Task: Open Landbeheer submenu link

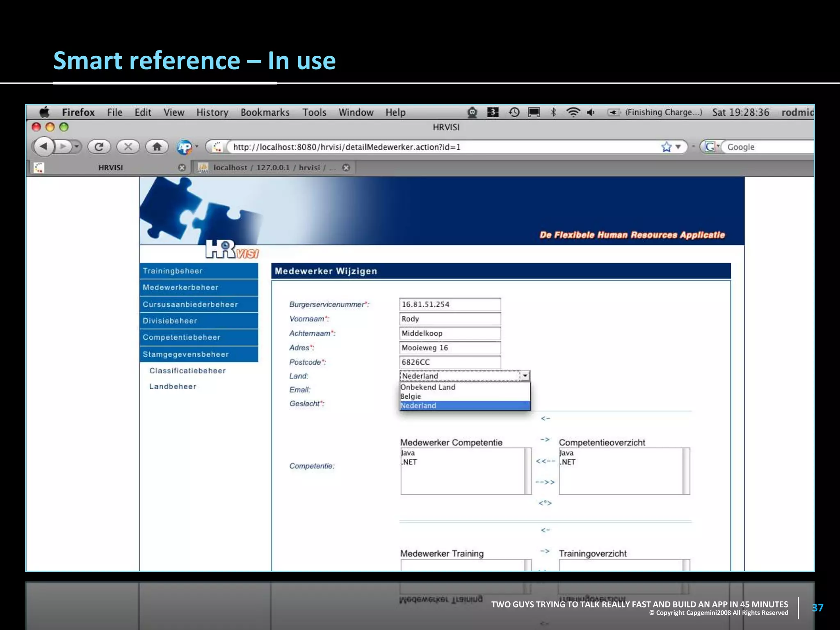Action: coord(173,386)
